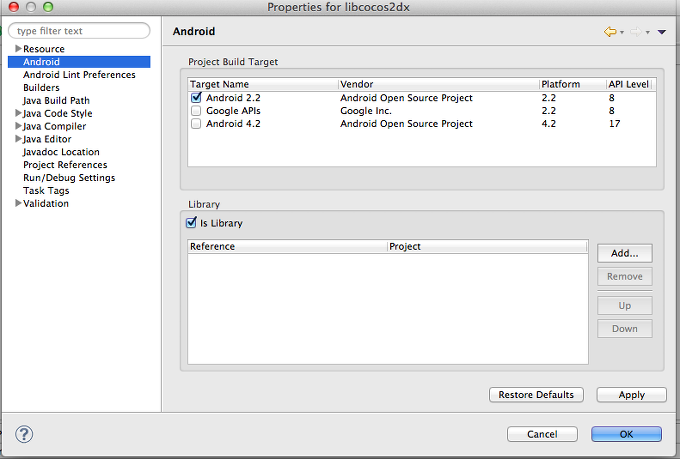Check the Android 4.2 target checkbox
680x459 pixels.
[x=196, y=124]
